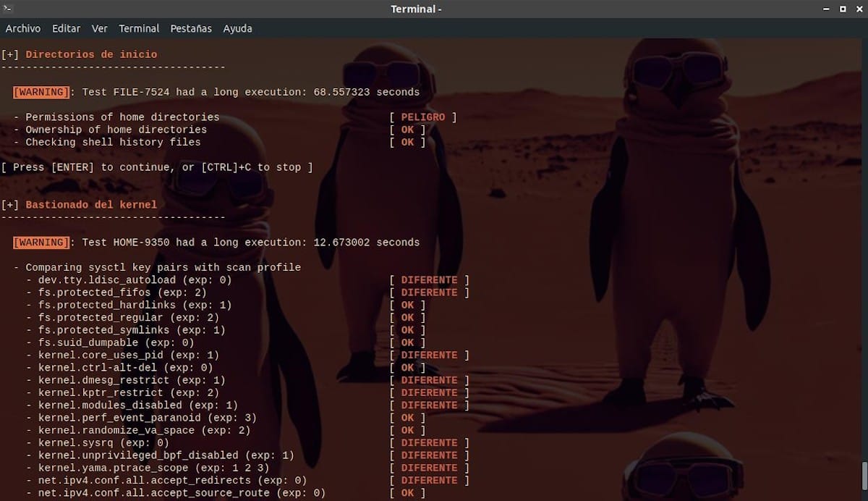The width and height of the screenshot is (868, 501).
Task: Open the Ver menu
Action: click(100, 28)
